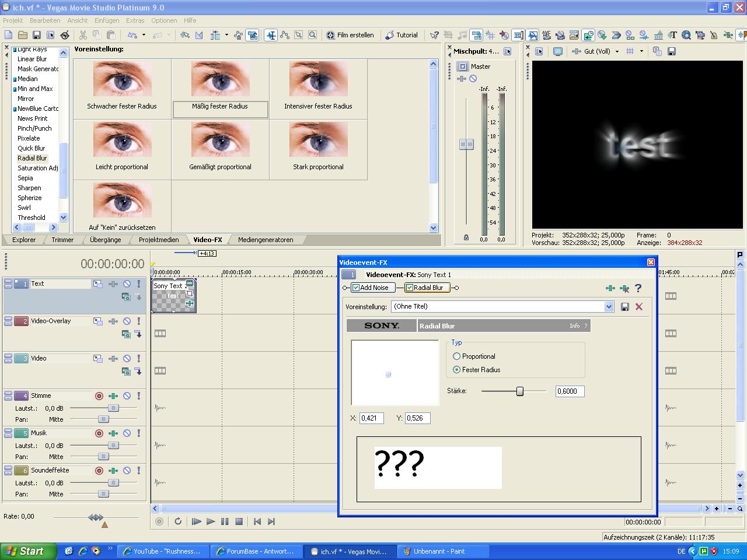The image size is (747, 560).
Task: Click the record button in transport bar
Action: 159,521
